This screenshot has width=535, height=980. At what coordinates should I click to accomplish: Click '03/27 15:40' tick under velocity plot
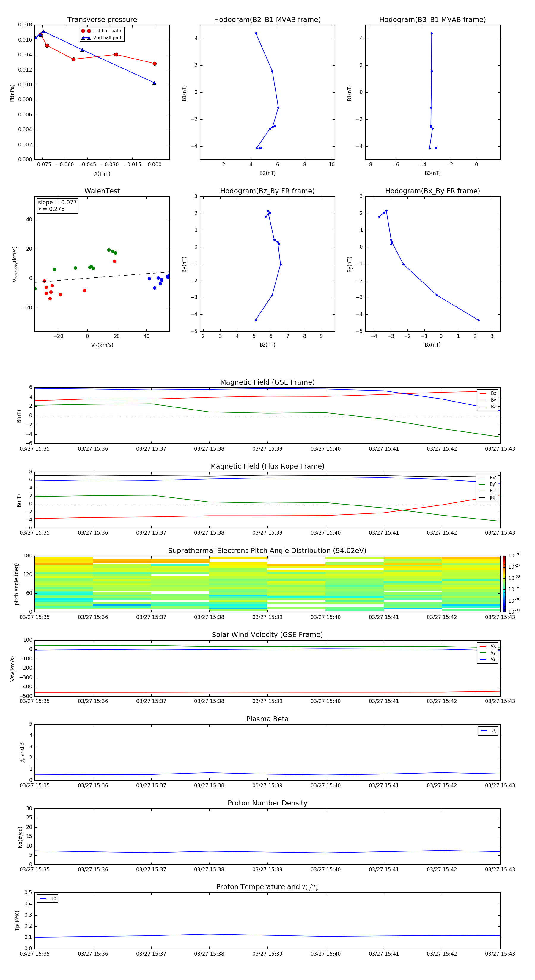[325, 701]
